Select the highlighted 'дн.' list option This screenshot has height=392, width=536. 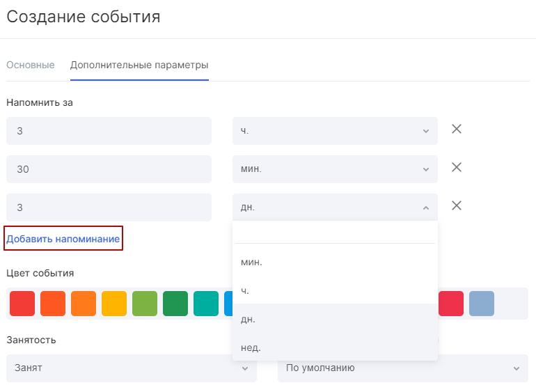click(334, 319)
